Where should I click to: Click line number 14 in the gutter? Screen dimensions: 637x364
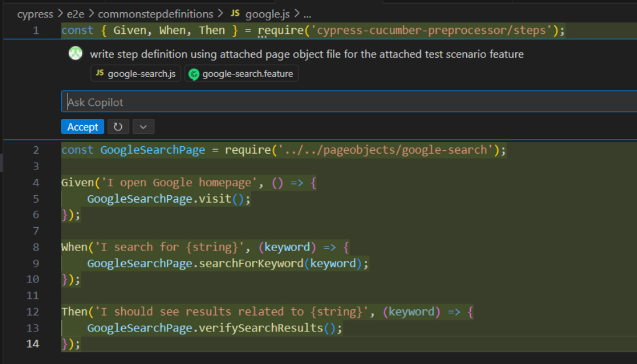click(33, 344)
